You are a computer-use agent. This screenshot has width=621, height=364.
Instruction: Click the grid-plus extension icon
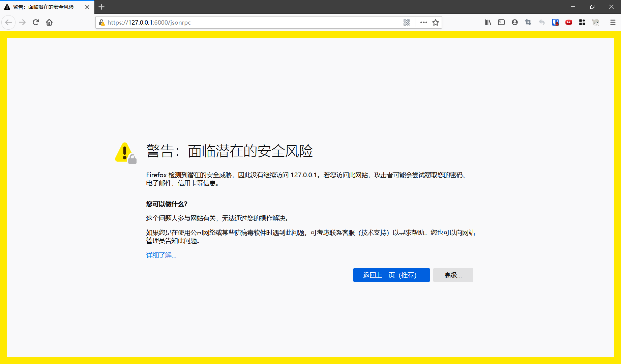click(582, 22)
